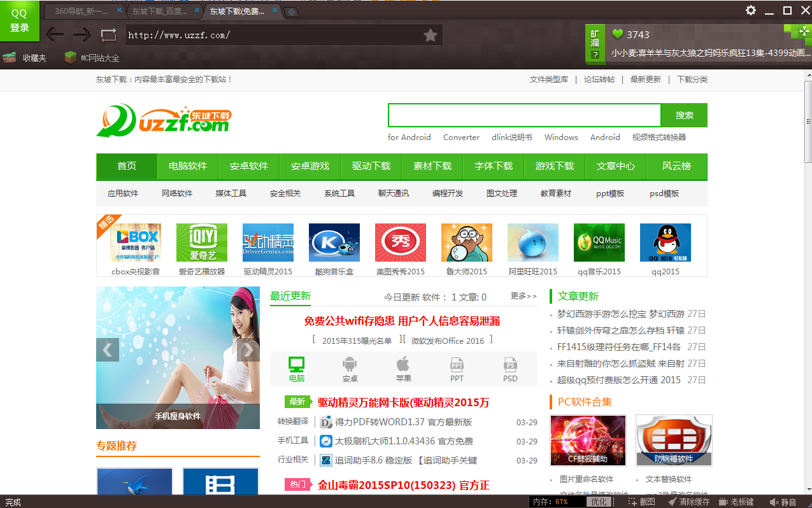Click the browser back arrow
Image resolution: width=812 pixels, height=508 pixels.
coord(55,35)
